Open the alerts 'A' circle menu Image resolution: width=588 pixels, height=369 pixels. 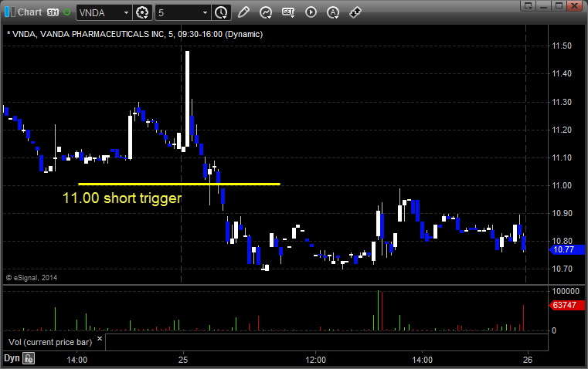click(x=332, y=12)
